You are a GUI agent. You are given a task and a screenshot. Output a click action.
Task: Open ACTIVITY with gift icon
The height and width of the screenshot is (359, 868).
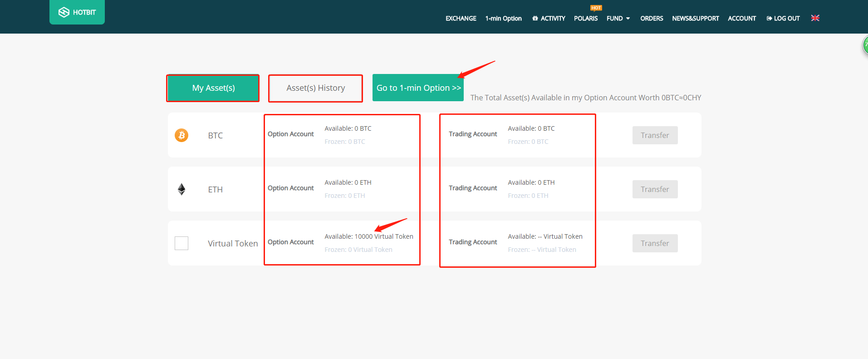(549, 19)
